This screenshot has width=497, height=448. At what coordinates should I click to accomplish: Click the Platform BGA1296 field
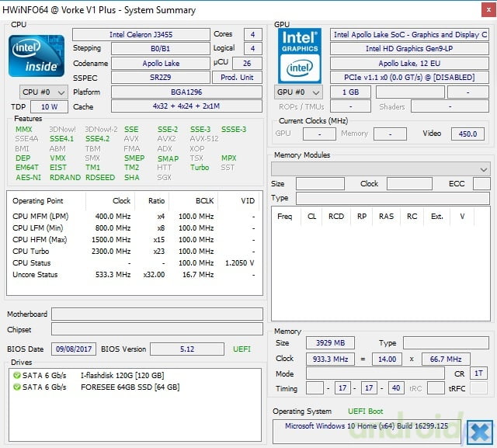point(186,92)
